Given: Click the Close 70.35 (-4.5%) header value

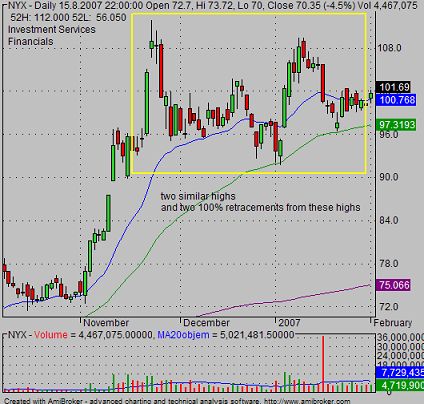Looking at the screenshot, I should click(x=311, y=5).
